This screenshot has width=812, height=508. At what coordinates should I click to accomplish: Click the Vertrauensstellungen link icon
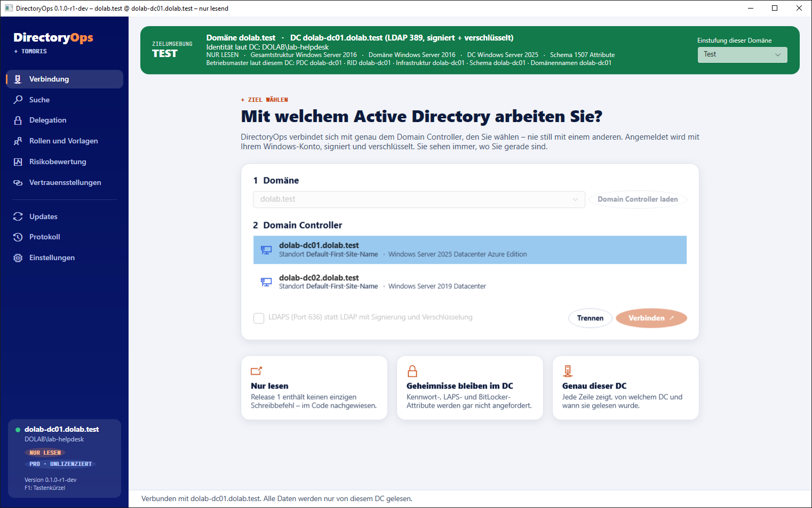click(18, 182)
